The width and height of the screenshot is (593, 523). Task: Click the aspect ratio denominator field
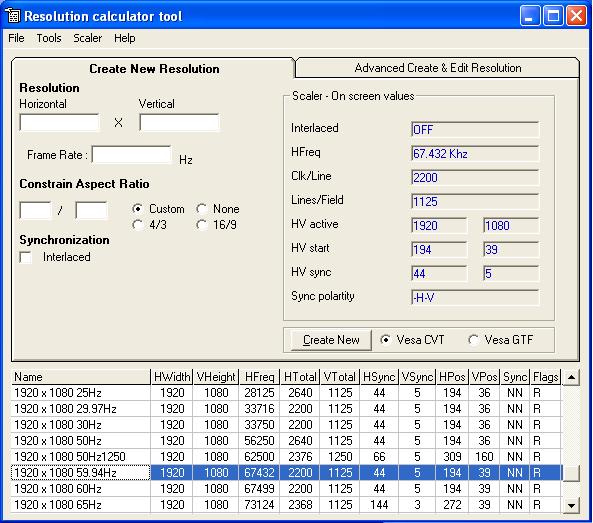91,210
